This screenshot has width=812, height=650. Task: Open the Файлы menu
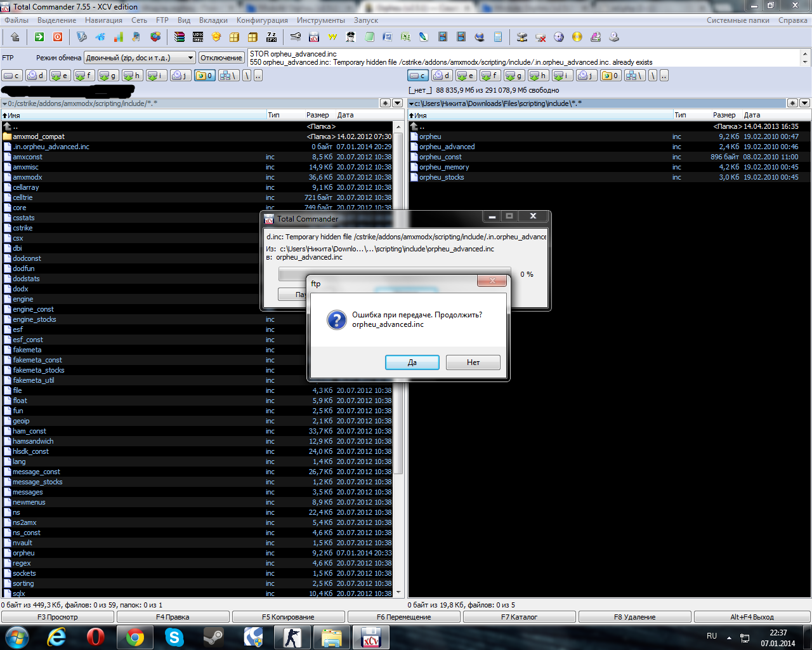pos(16,20)
